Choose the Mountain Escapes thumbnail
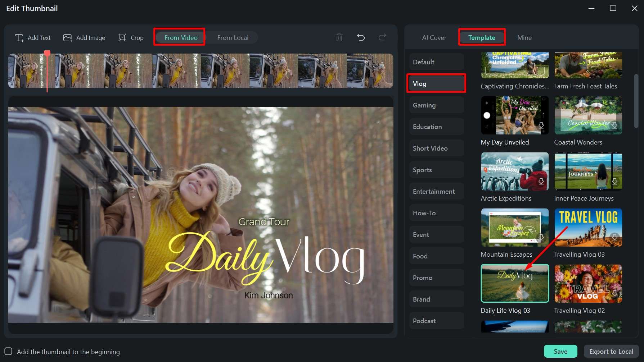Screen dimensions: 644x362 515,228
